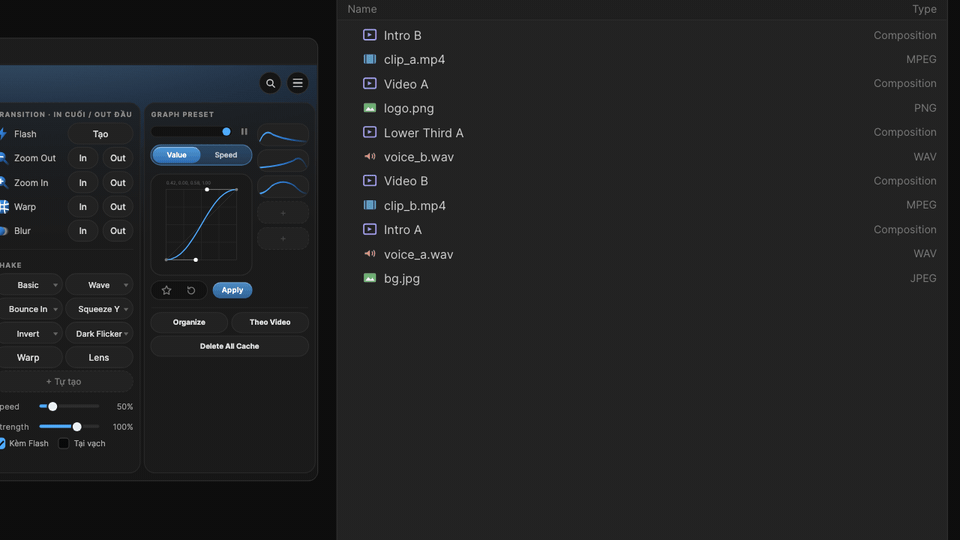The width and height of the screenshot is (960, 540).
Task: Click the Zoom Out magnifier icon
Action: click(3, 158)
